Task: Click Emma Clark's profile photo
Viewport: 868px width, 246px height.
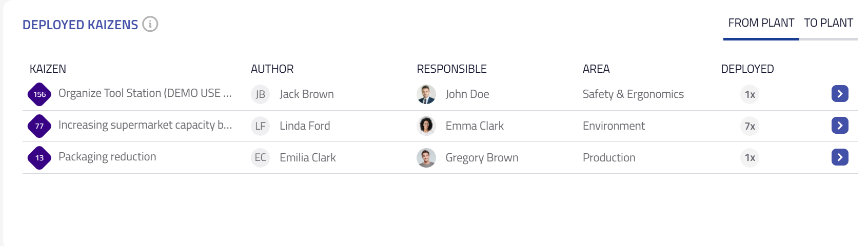Action: (x=426, y=126)
